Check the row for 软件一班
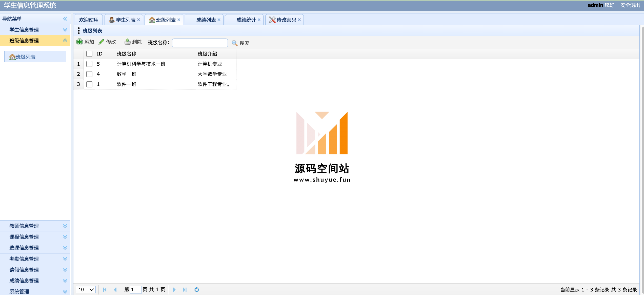This screenshot has width=644, height=295. pos(89,84)
